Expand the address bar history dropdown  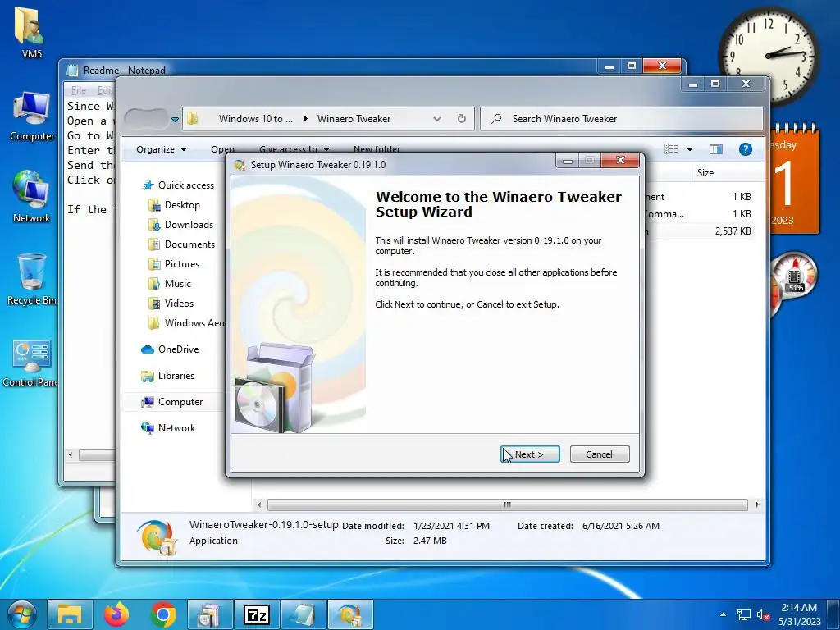(437, 118)
